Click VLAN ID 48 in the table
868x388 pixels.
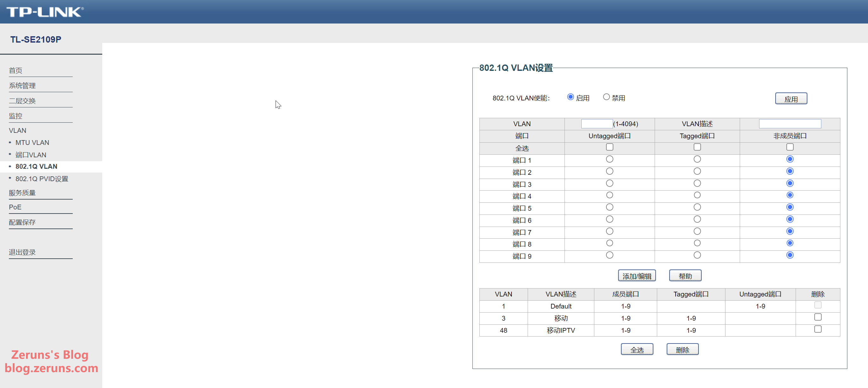click(x=504, y=330)
